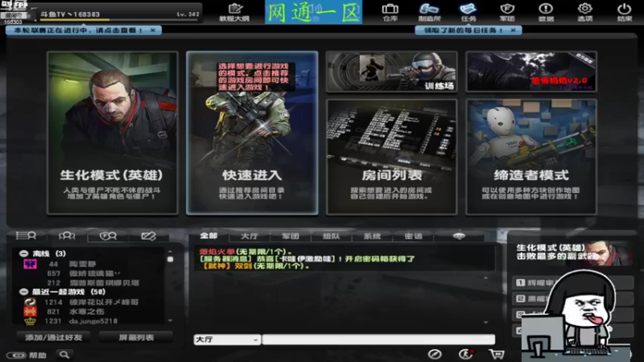Click chat log scroll down arrow
Viewport: 644px width, 362px height.
point(486,323)
